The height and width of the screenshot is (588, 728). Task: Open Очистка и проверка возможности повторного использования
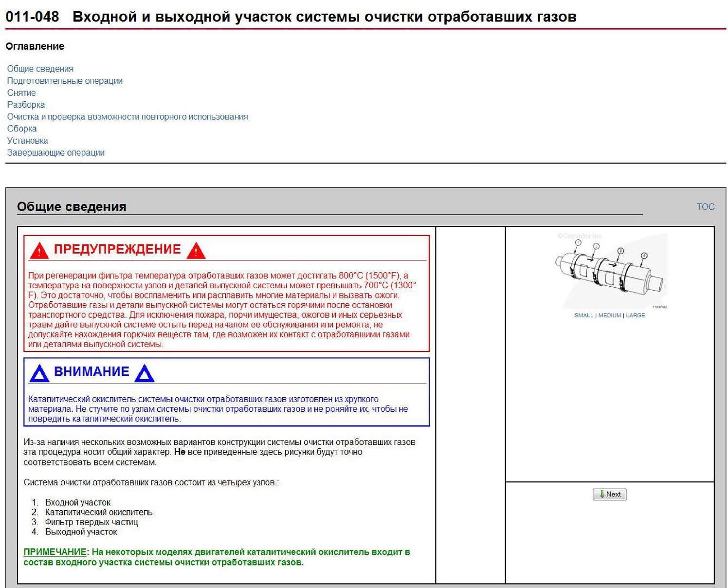pyautogui.click(x=127, y=117)
